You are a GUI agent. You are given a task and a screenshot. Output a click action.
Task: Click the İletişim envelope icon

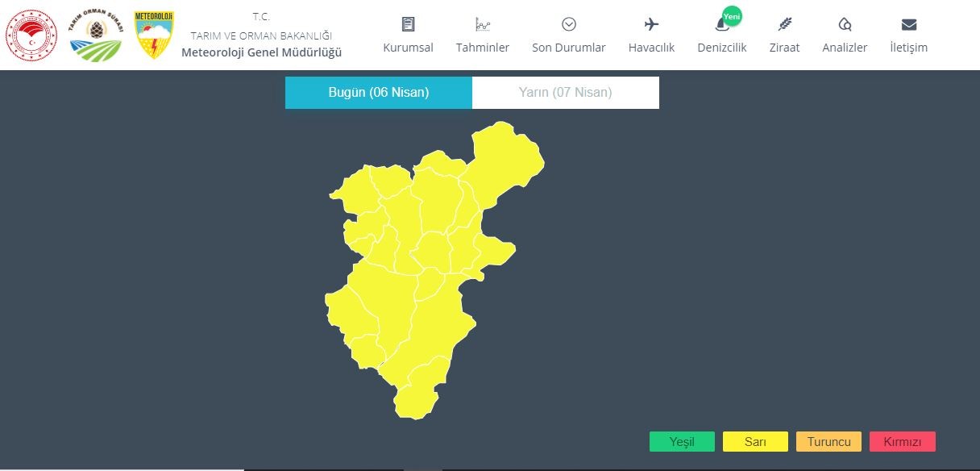(x=909, y=24)
